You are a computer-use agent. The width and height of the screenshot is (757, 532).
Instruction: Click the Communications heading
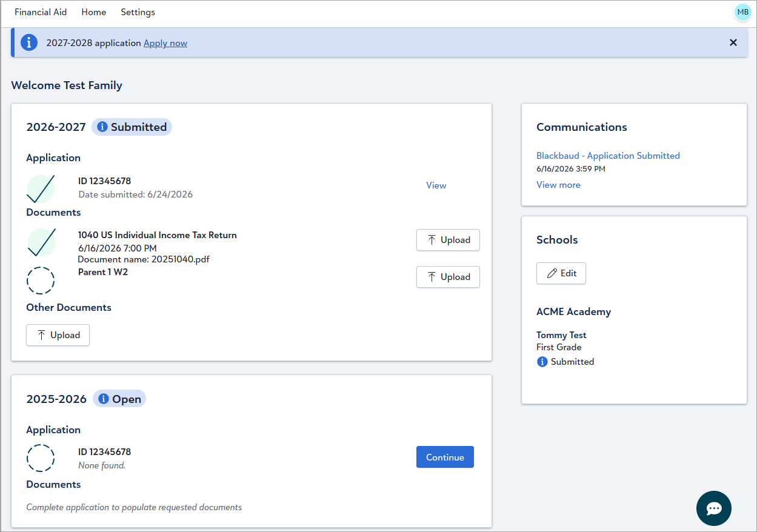tap(582, 127)
